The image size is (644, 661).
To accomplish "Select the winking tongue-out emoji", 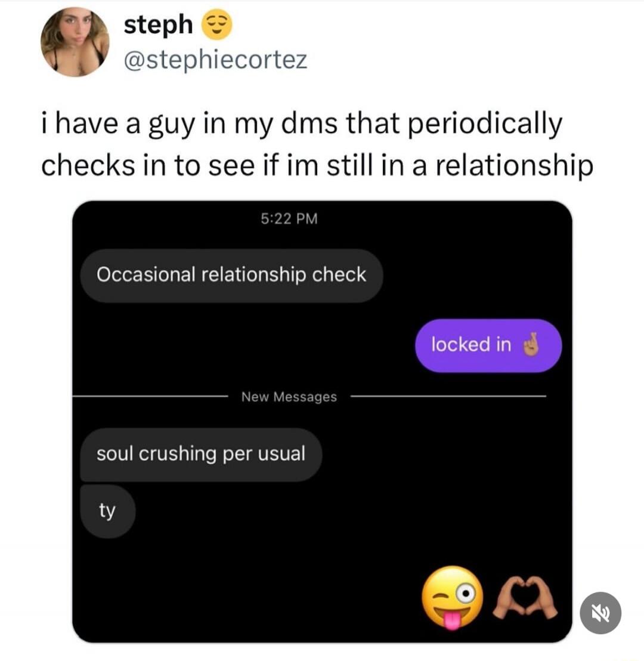I will 452,598.
